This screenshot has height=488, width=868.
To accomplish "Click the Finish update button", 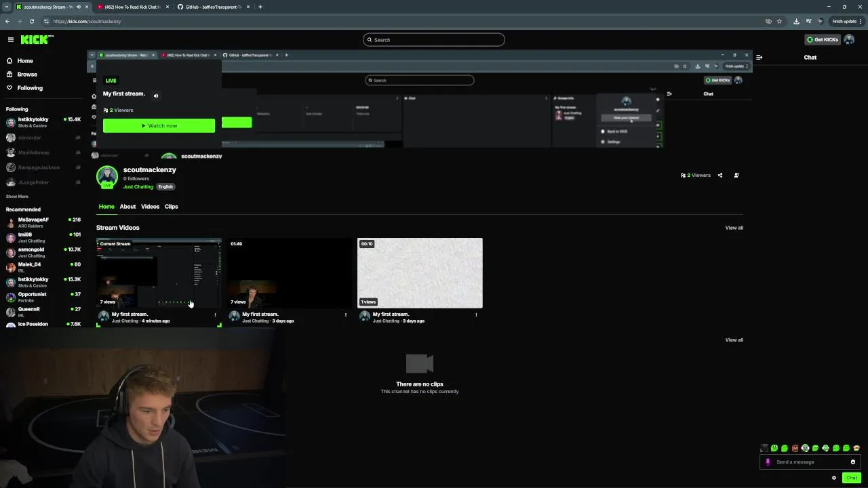I will coord(846,21).
